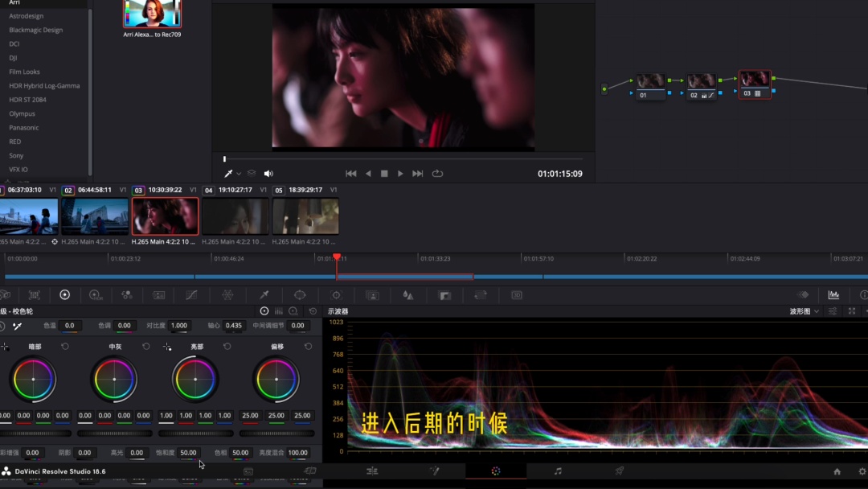Stop viewer playback
The image size is (868, 489).
(384, 174)
